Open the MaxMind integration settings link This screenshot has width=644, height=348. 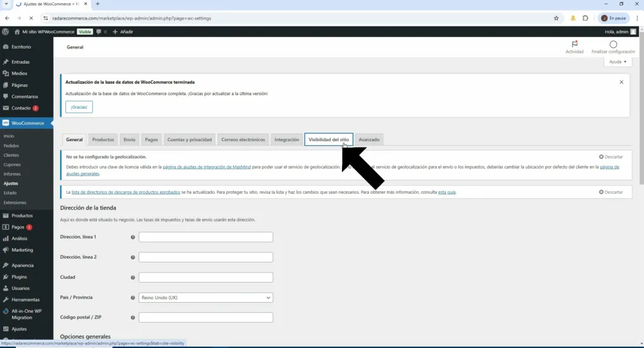(x=206, y=167)
